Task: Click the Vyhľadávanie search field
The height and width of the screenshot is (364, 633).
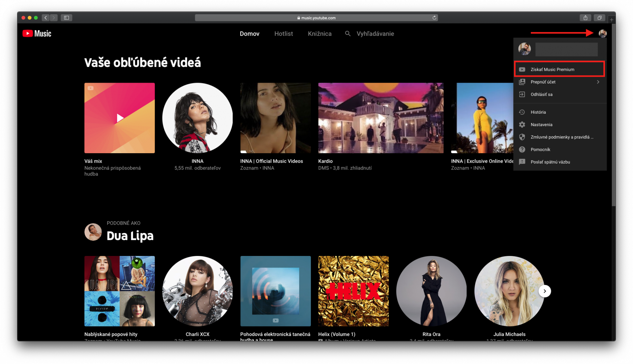Action: [x=375, y=34]
